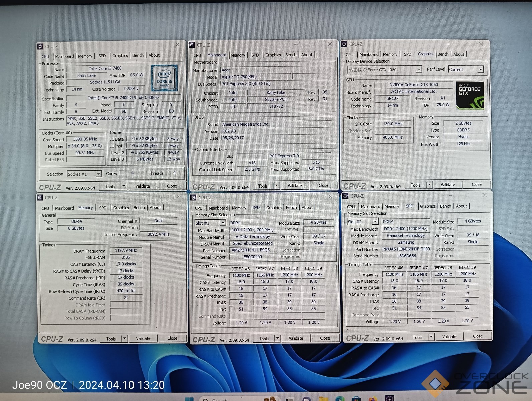Screen dimensions: 532x401
Task: Click Close button in Processor window footer
Action: [x=172, y=186]
